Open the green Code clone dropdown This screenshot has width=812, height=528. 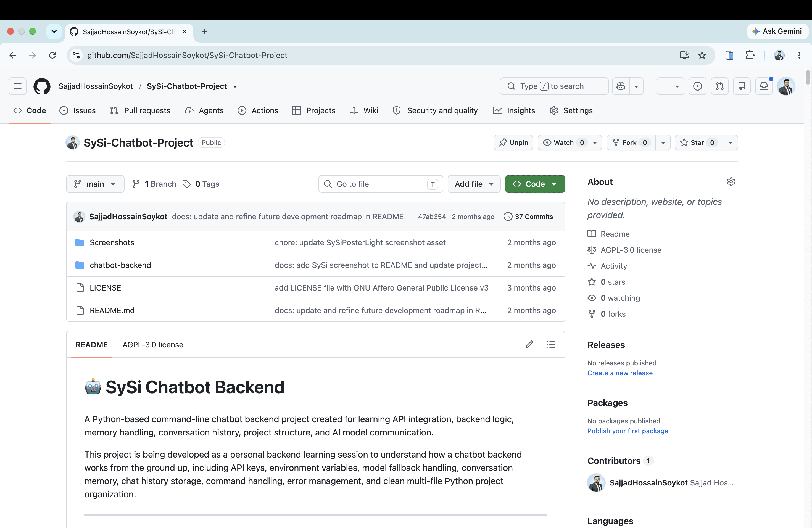(x=535, y=184)
